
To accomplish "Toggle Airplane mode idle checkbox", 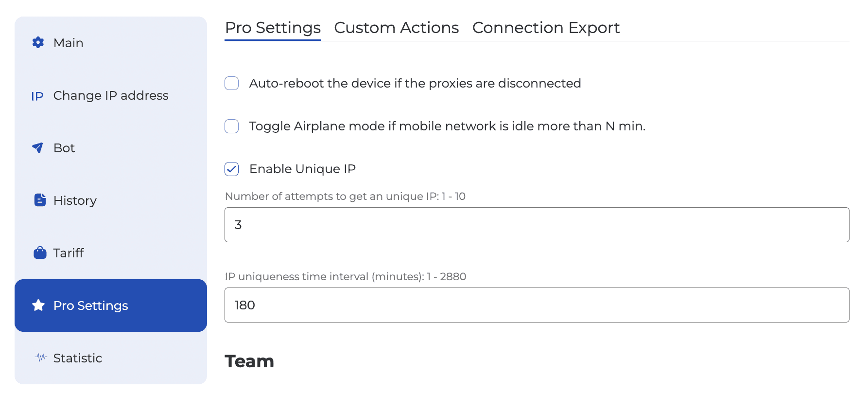I will pyautogui.click(x=232, y=126).
